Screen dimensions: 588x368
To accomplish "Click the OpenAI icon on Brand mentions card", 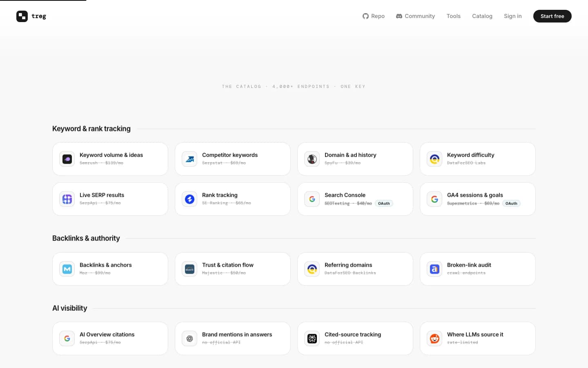I will click(x=189, y=339).
